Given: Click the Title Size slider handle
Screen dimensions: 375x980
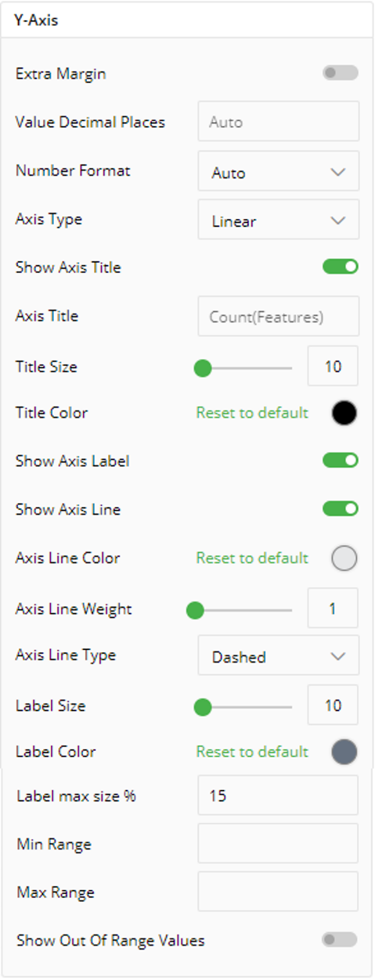Looking at the screenshot, I should 203,367.
